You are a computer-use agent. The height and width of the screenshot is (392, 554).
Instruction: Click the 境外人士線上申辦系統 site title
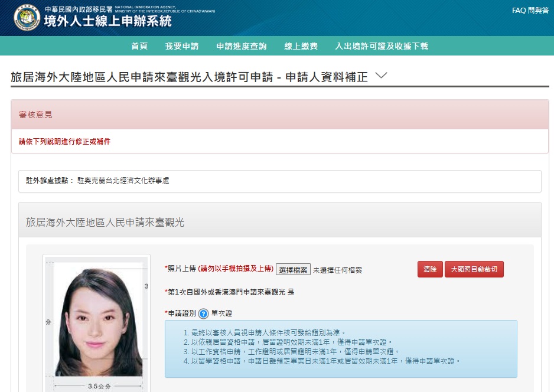point(107,22)
